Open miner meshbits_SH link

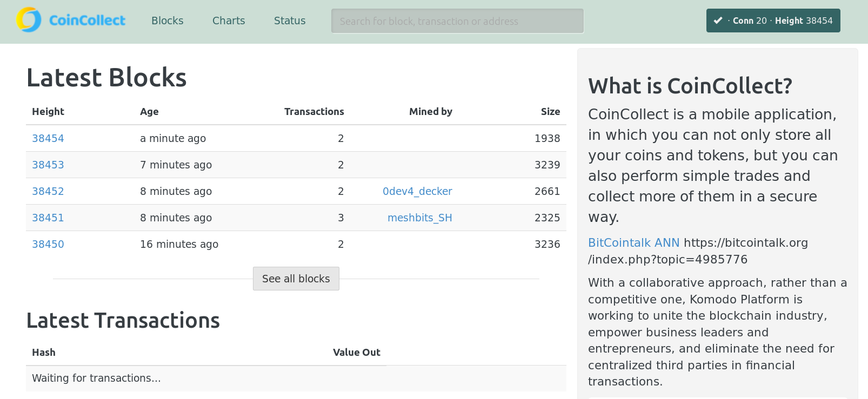(420, 218)
